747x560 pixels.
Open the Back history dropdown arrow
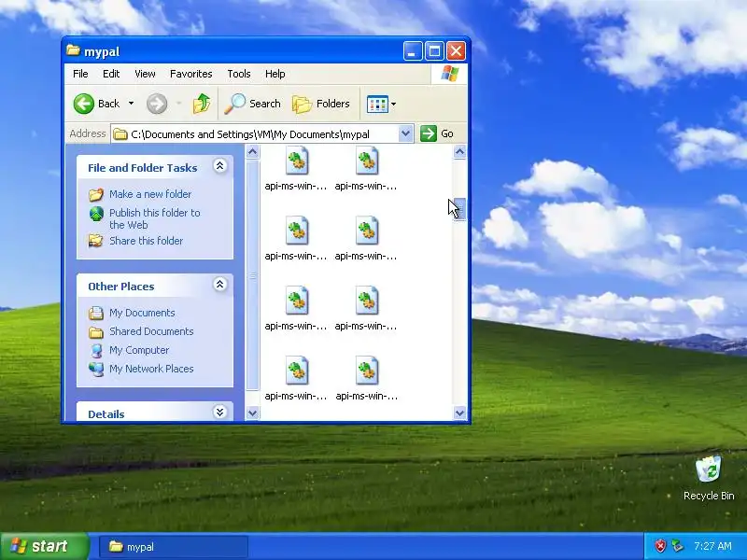(x=131, y=104)
